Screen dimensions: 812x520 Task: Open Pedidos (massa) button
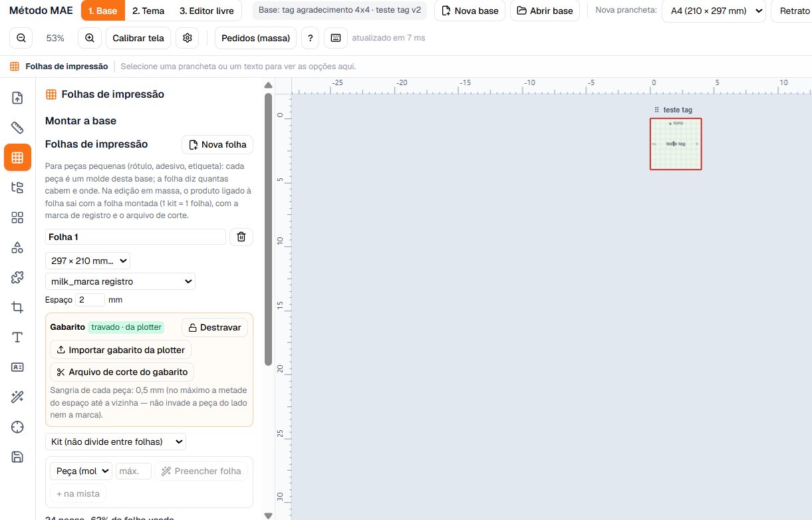(x=256, y=38)
